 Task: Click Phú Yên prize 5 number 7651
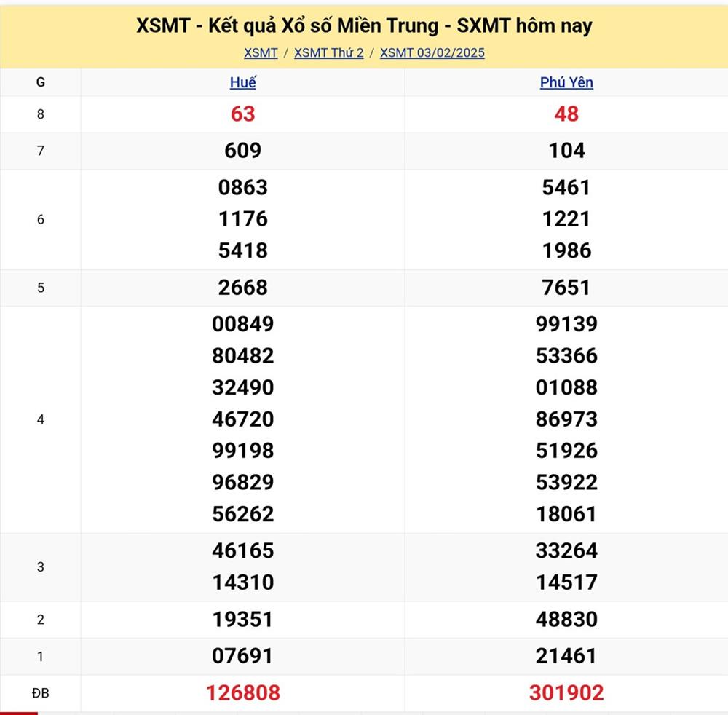point(566,288)
